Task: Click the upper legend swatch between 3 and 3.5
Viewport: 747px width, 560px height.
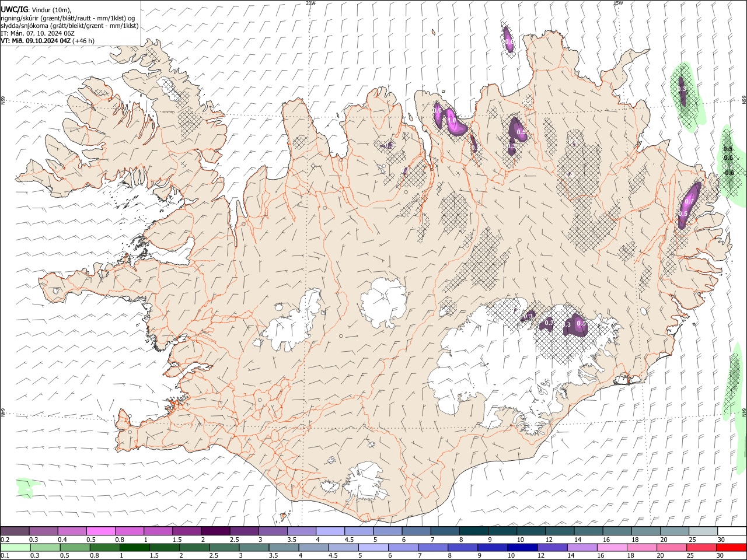Action: click(x=272, y=531)
